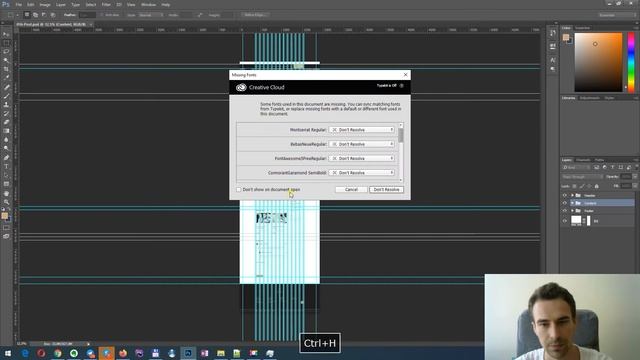Click the Subtract from selection icon in options bar

[x=44, y=15]
